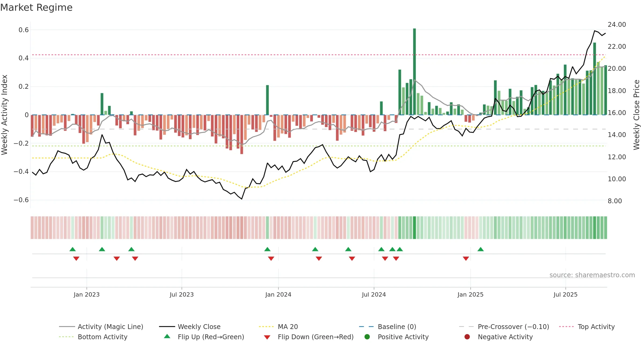This screenshot has height=362, width=644.
Task: Click the Market Regime chart title
Action: click(36, 8)
